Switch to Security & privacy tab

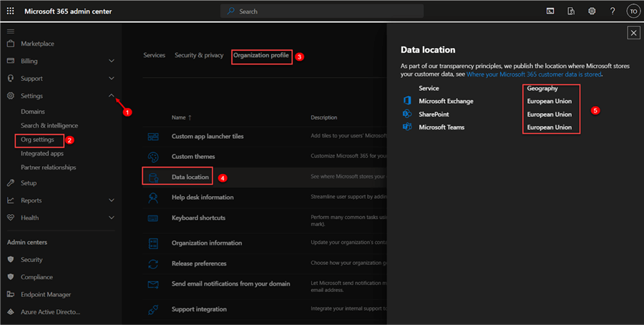pos(199,55)
